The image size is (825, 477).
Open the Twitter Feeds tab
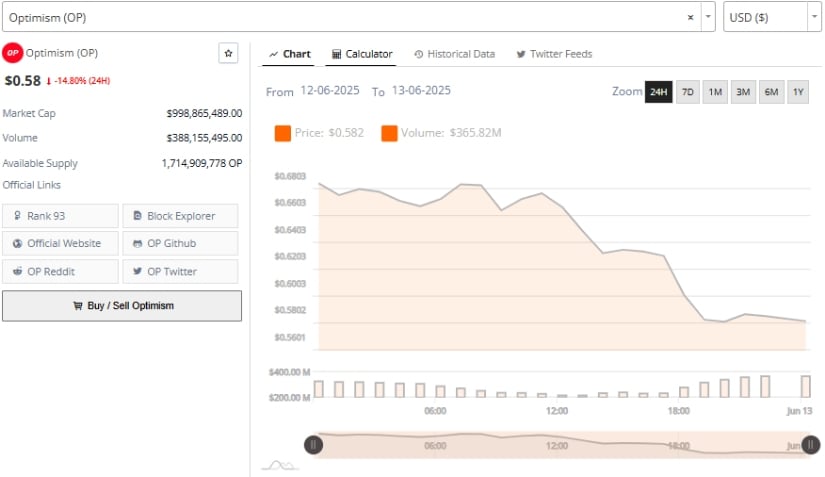(554, 54)
